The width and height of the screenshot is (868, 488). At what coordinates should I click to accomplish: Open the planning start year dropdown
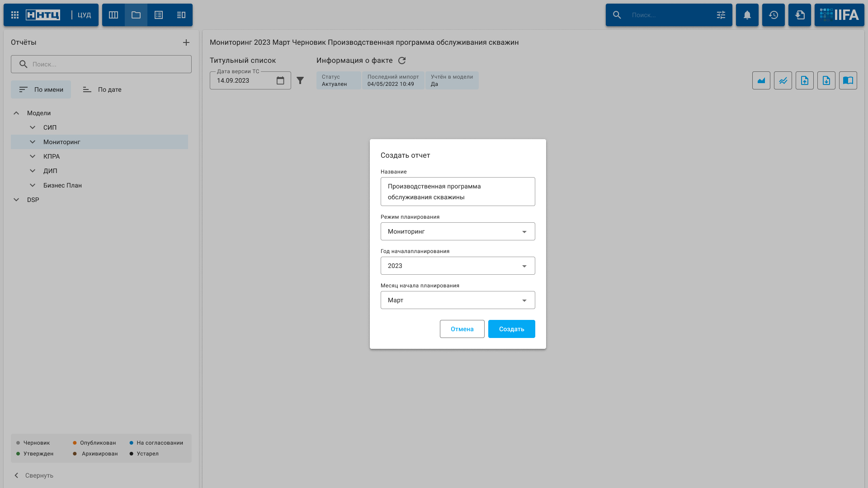tap(458, 266)
